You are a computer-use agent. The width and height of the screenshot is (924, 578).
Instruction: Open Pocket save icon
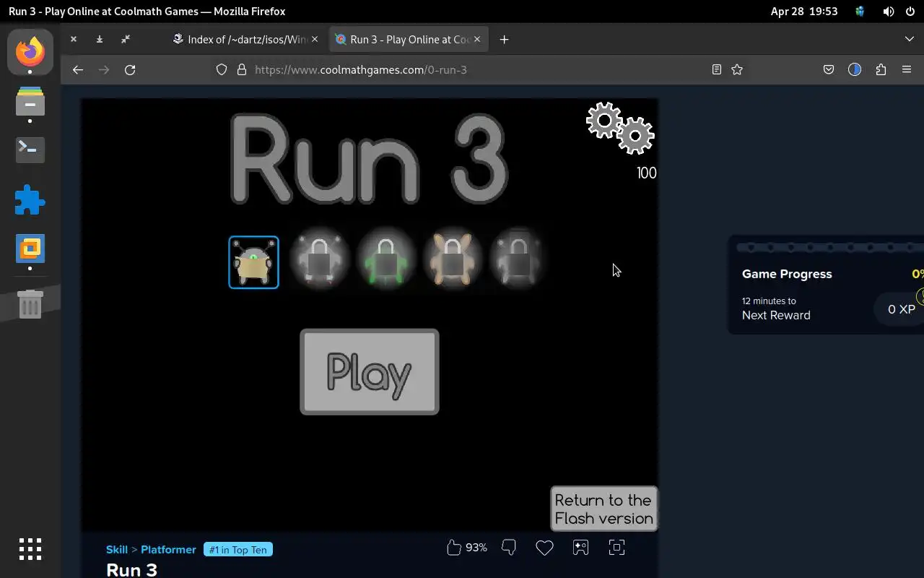tap(829, 70)
